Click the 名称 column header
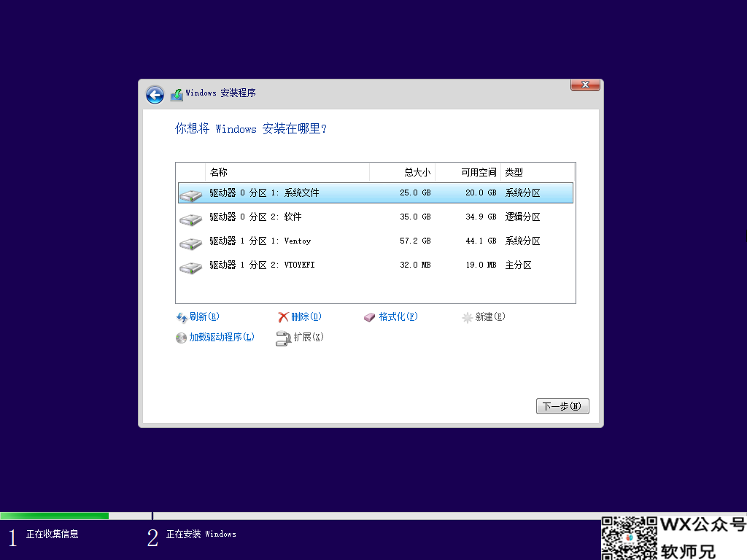 [287, 172]
